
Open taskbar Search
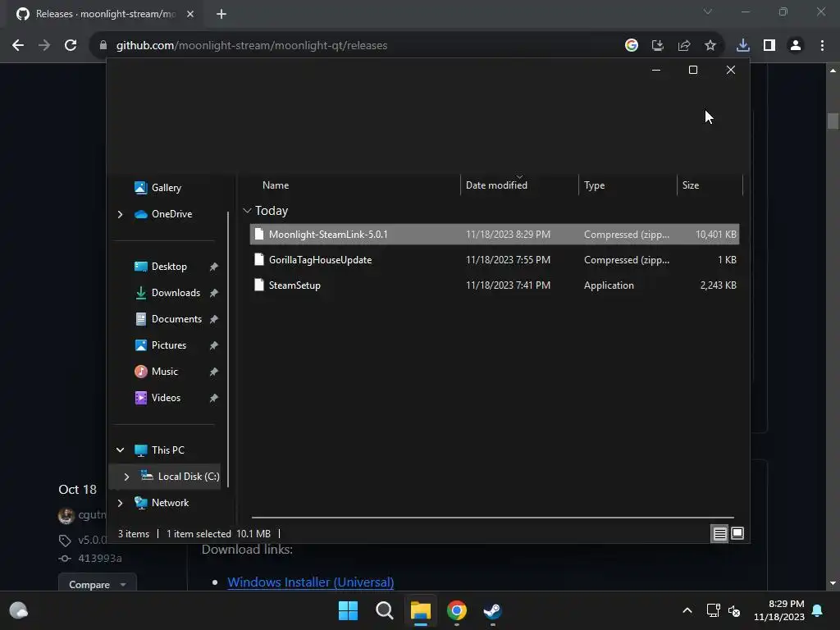click(x=385, y=610)
